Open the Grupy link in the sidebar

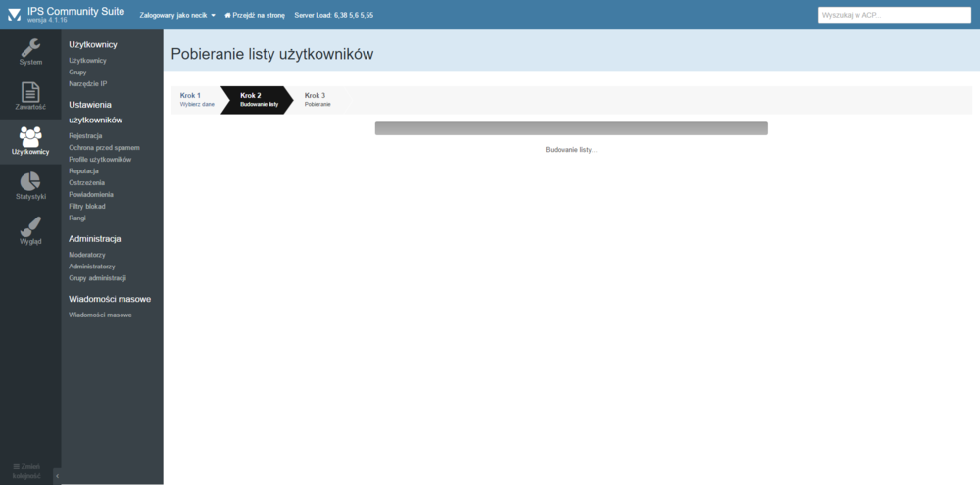[x=77, y=72]
